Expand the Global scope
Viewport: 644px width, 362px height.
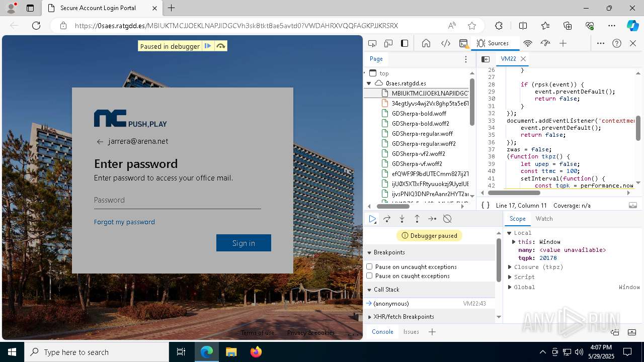click(x=509, y=287)
